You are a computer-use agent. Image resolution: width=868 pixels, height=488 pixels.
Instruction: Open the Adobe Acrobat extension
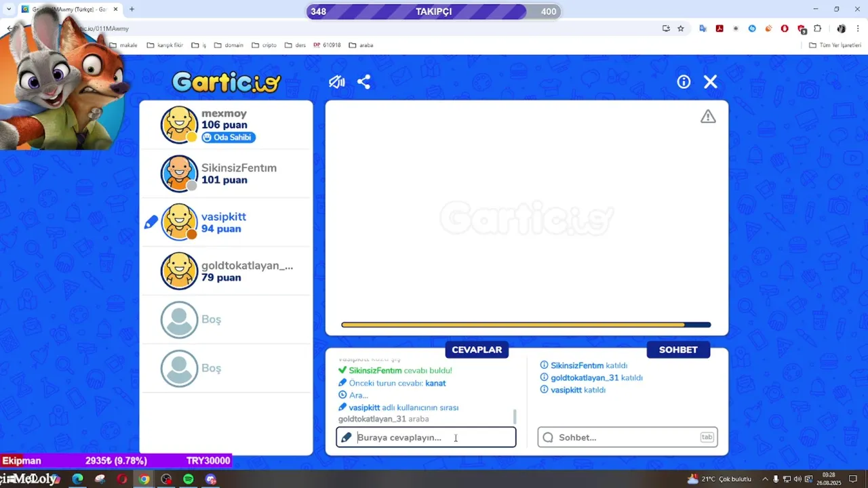tap(719, 28)
